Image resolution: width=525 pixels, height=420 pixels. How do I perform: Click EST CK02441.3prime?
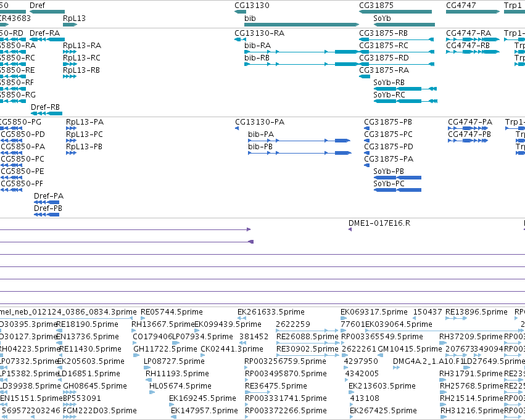click(x=202, y=355)
